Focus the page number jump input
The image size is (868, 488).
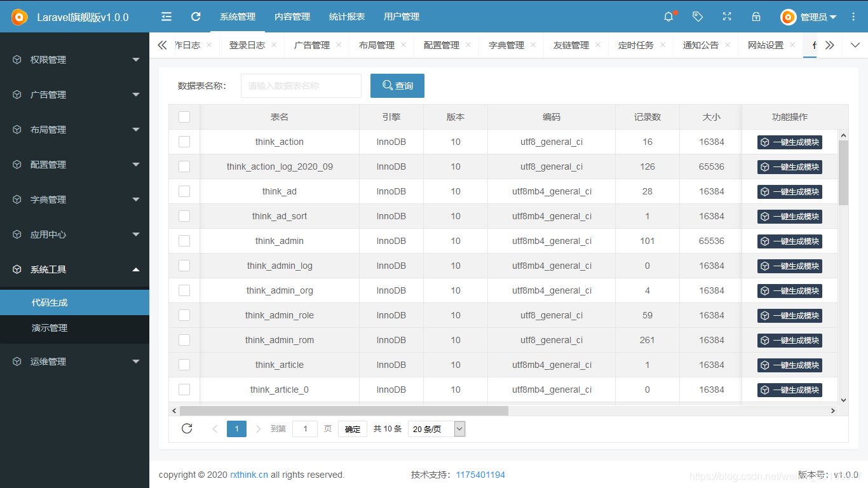point(305,429)
